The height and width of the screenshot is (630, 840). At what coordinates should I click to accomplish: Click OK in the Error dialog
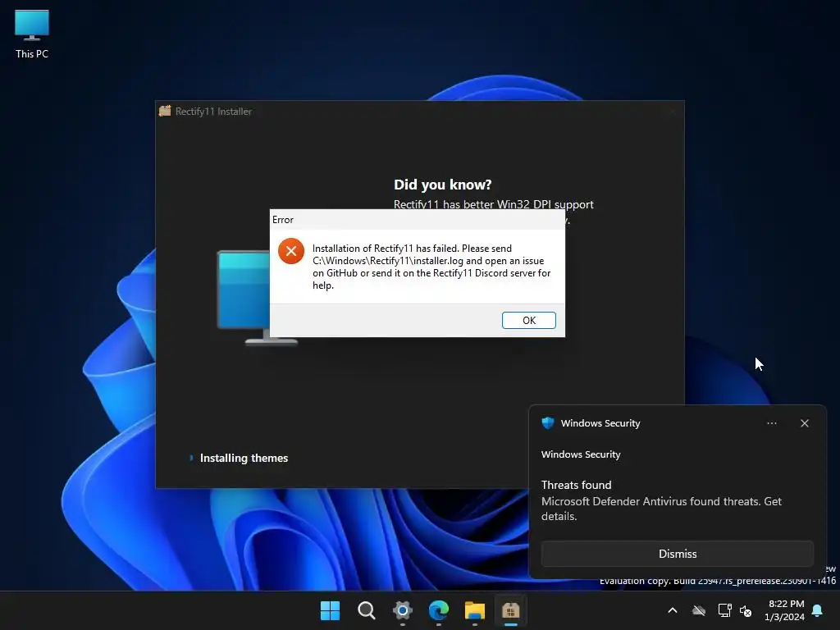click(529, 320)
